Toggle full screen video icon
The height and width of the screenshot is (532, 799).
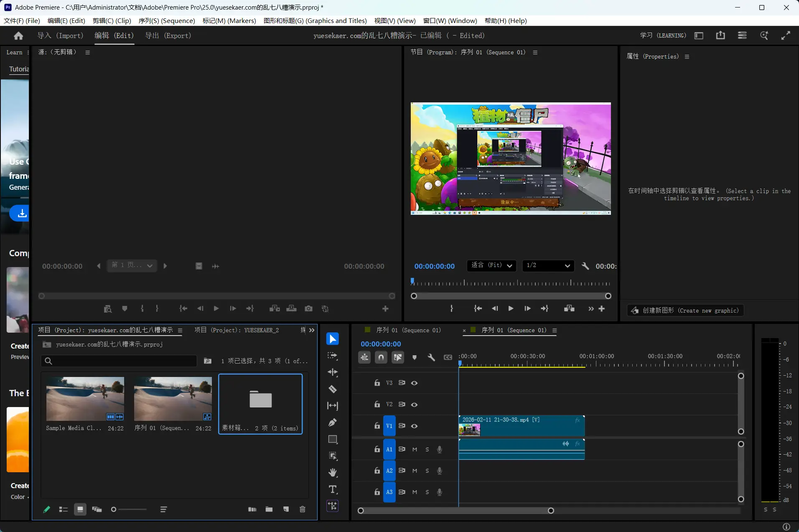point(786,36)
